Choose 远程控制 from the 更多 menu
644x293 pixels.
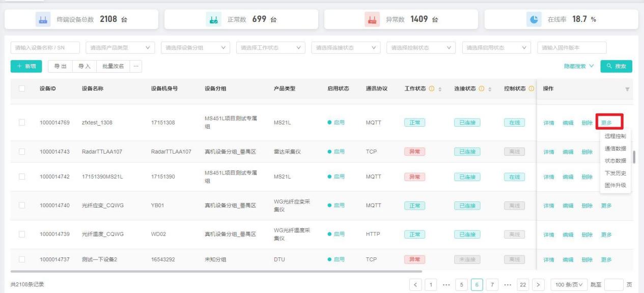[615, 136]
